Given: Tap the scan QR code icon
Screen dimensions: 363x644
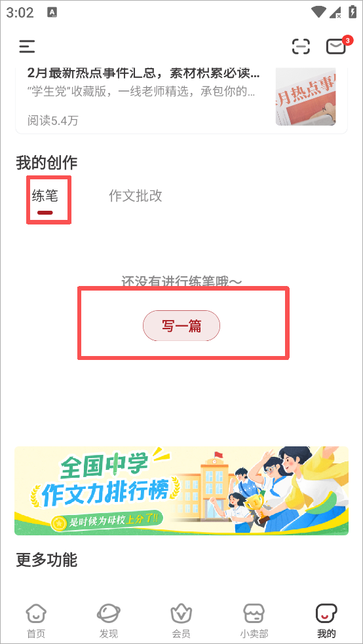Looking at the screenshot, I should point(301,46).
